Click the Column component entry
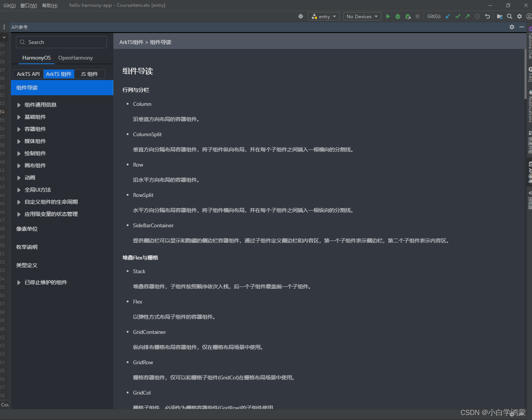 [142, 104]
